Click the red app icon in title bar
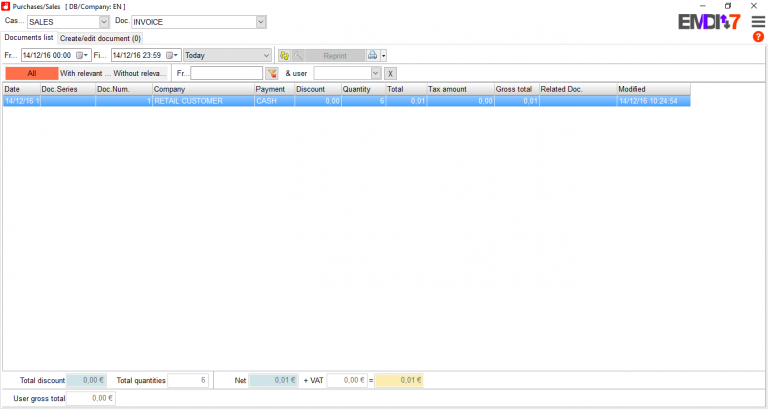The height and width of the screenshot is (409, 768). coord(5,6)
